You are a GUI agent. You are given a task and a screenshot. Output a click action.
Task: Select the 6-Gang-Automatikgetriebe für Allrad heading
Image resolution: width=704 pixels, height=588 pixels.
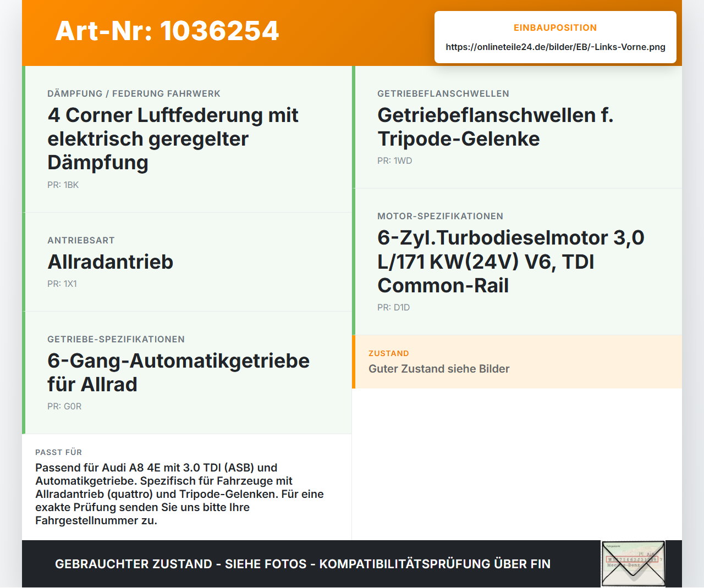tap(178, 373)
